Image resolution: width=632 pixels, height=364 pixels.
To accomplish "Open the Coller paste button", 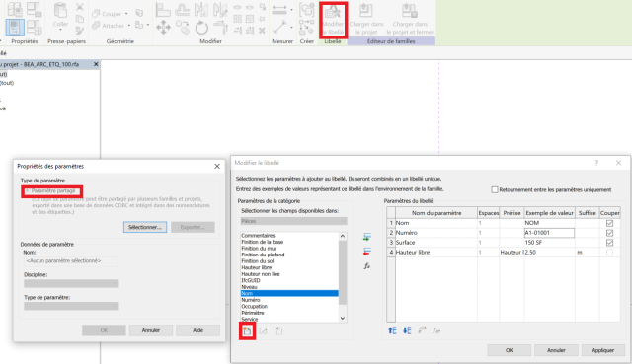I will [x=60, y=16].
